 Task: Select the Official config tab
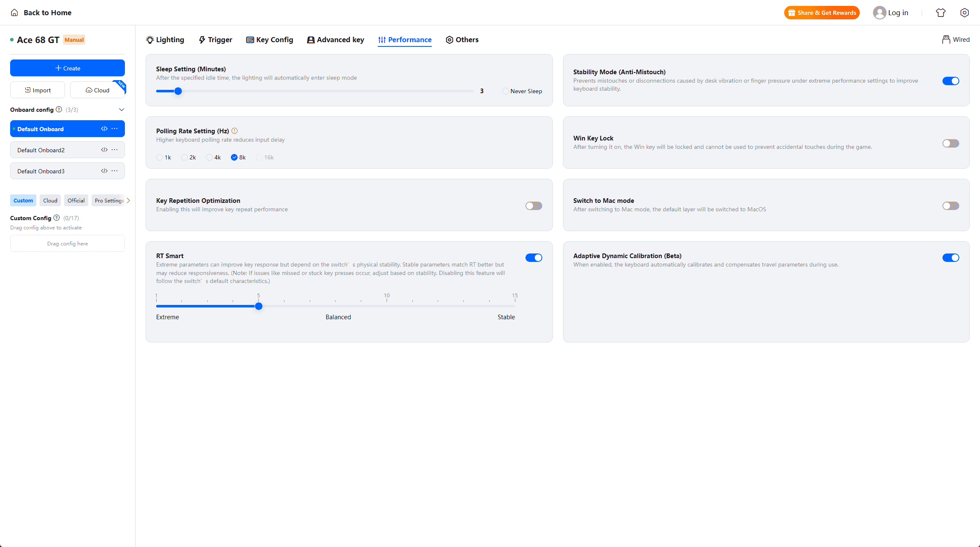[76, 200]
